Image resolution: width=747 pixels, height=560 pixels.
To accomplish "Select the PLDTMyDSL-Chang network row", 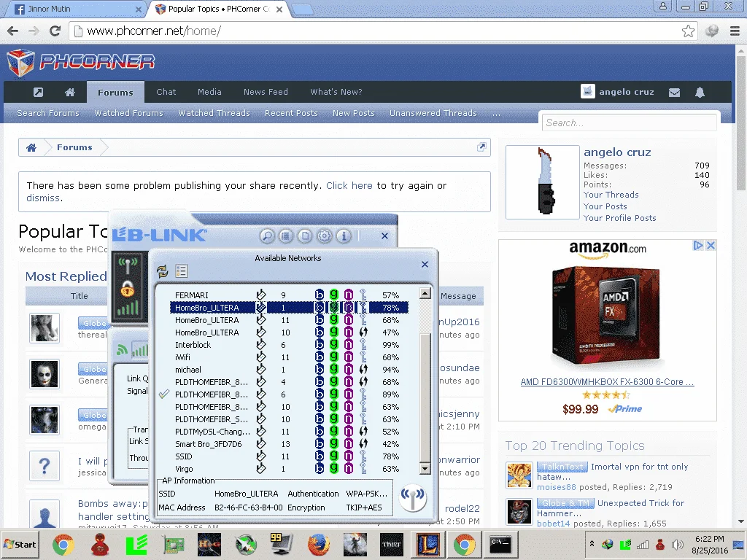I will click(x=289, y=432).
